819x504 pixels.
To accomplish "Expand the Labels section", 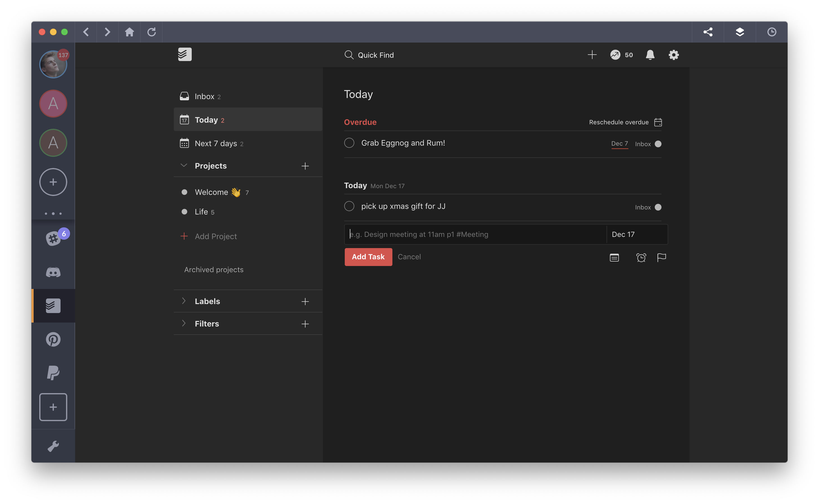I will (x=184, y=301).
